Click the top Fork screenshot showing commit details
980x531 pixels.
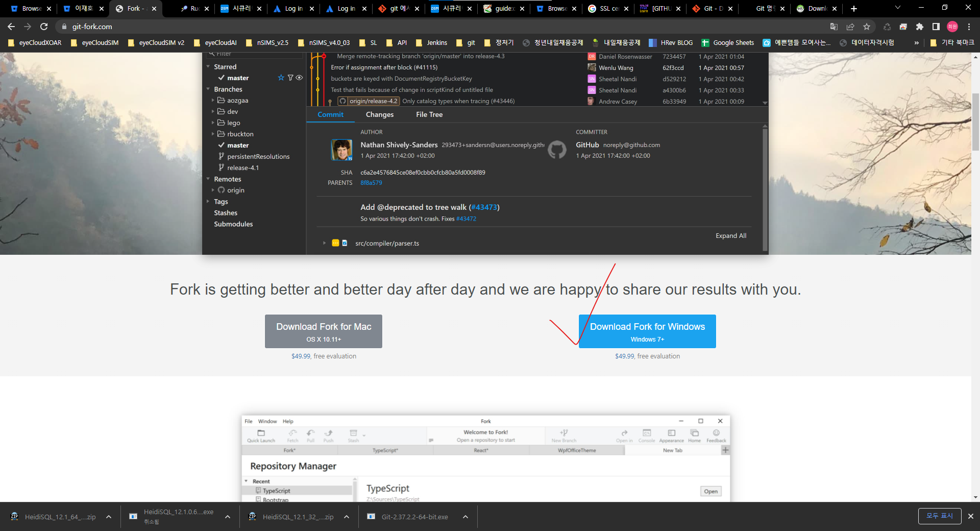[485, 153]
